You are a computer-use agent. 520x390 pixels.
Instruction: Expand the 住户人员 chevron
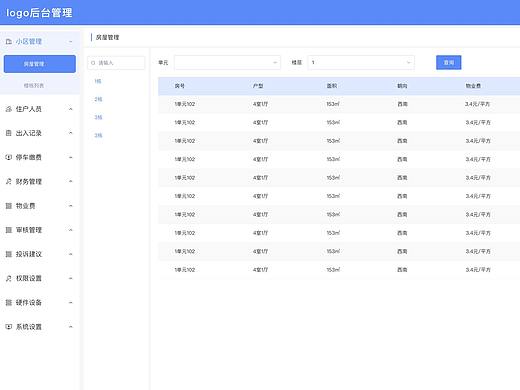(x=71, y=109)
